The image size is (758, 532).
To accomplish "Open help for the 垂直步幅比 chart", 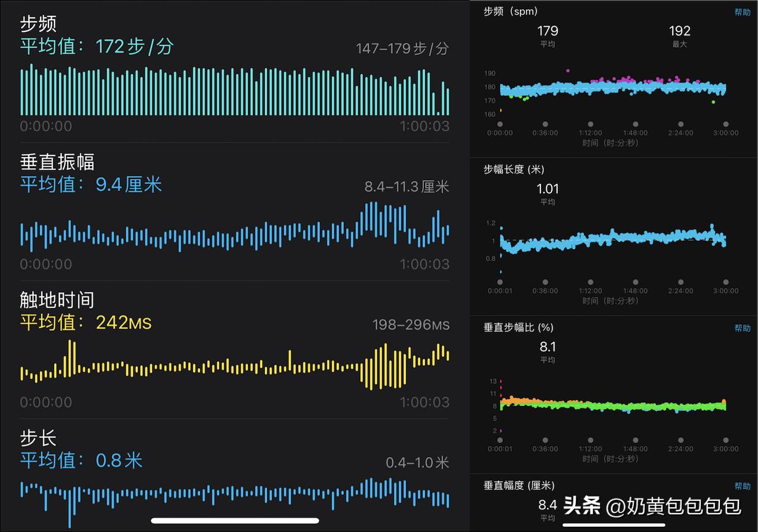I will (744, 327).
